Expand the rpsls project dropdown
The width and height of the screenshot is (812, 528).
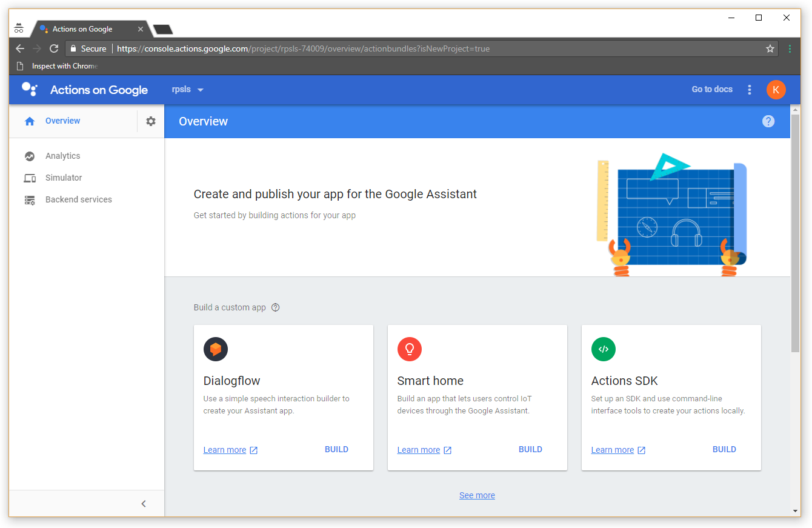click(188, 90)
